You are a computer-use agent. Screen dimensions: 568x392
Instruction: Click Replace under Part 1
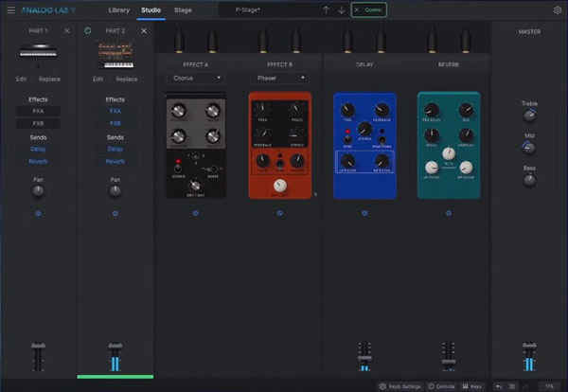click(x=49, y=79)
